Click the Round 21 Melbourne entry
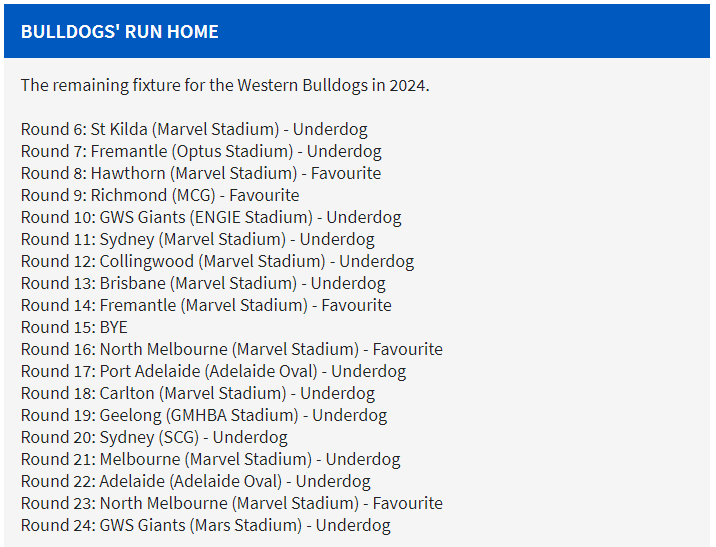Image resolution: width=716 pixels, height=547 pixels. pyautogui.click(x=211, y=458)
